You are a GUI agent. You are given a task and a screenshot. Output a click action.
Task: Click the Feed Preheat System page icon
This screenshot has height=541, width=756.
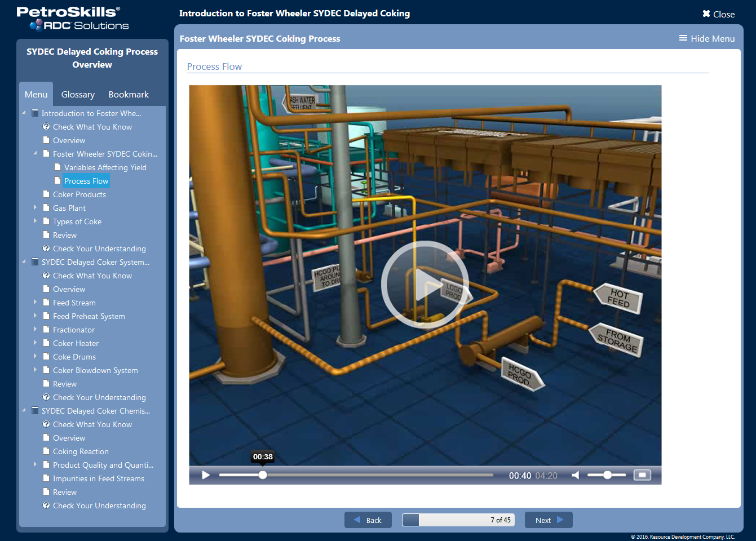point(46,316)
